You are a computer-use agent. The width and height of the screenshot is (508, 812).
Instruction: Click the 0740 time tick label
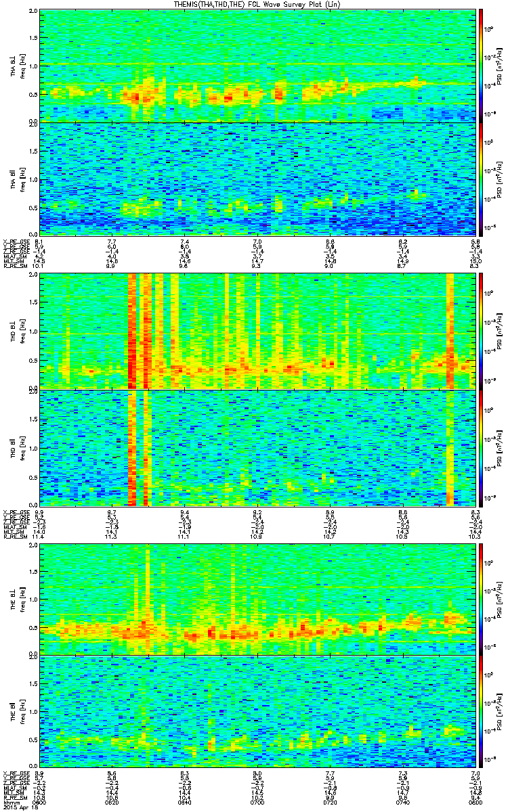[402, 803]
